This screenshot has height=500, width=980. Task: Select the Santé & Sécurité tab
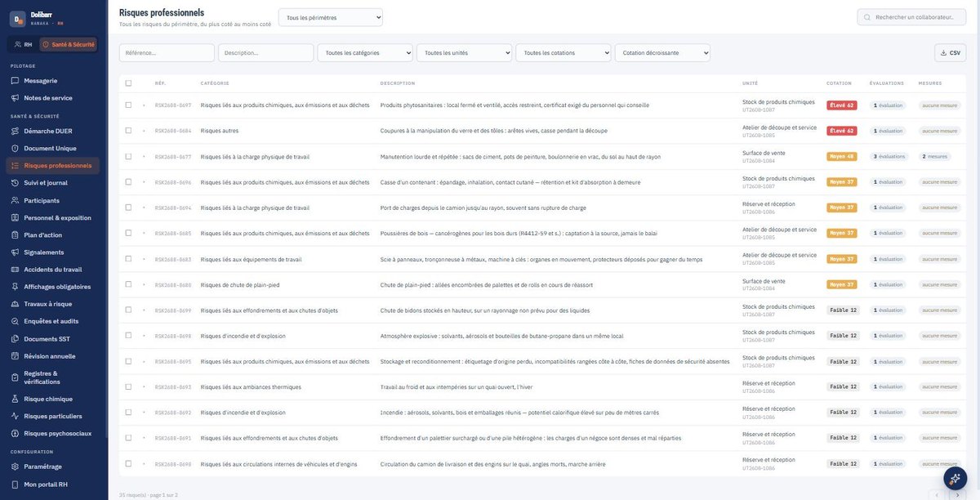pyautogui.click(x=69, y=44)
